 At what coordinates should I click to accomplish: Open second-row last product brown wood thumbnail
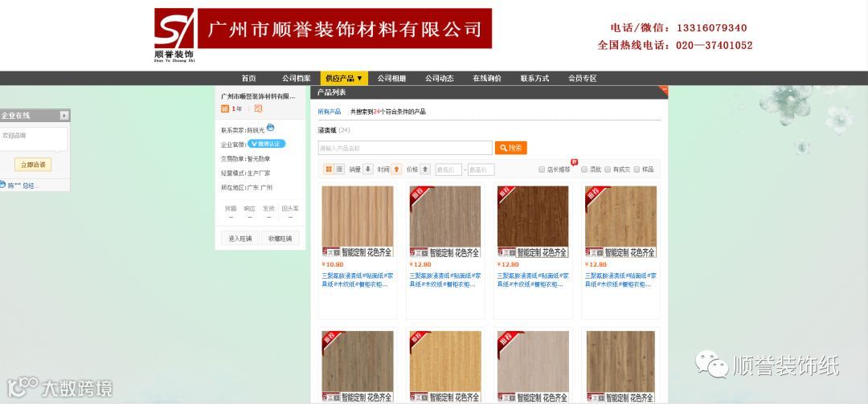point(620,366)
